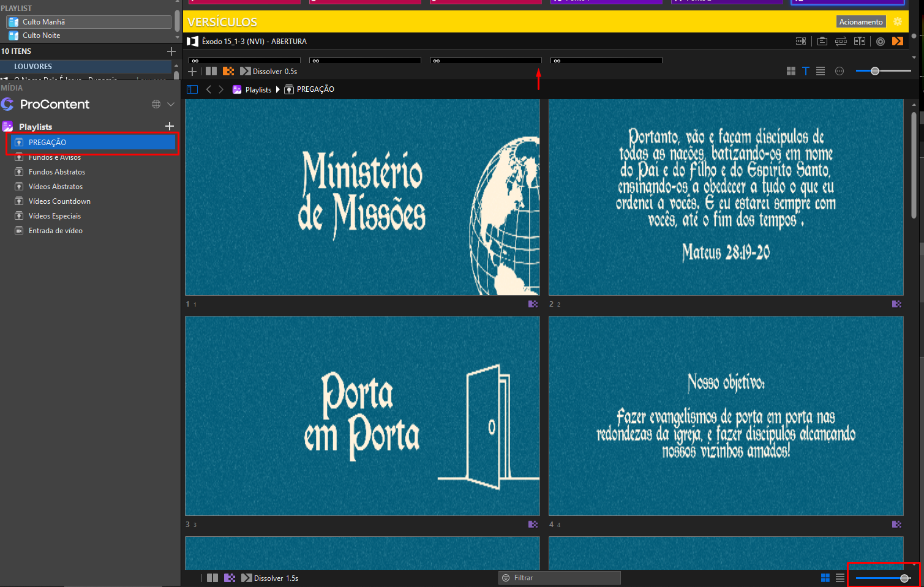Viewport: 924px width, 587px height.
Task: Select the LOUVORES header row
Action: click(x=86, y=66)
